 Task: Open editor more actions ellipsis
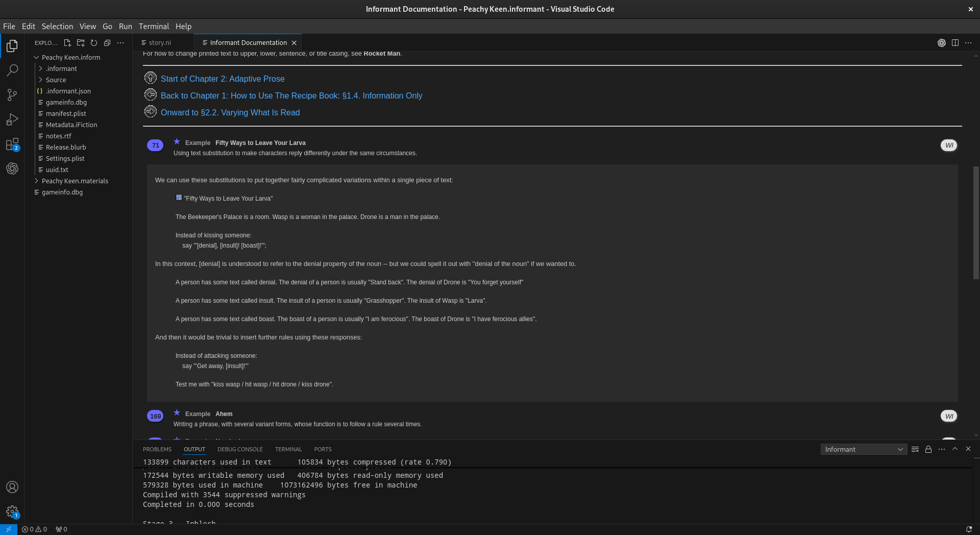968,43
